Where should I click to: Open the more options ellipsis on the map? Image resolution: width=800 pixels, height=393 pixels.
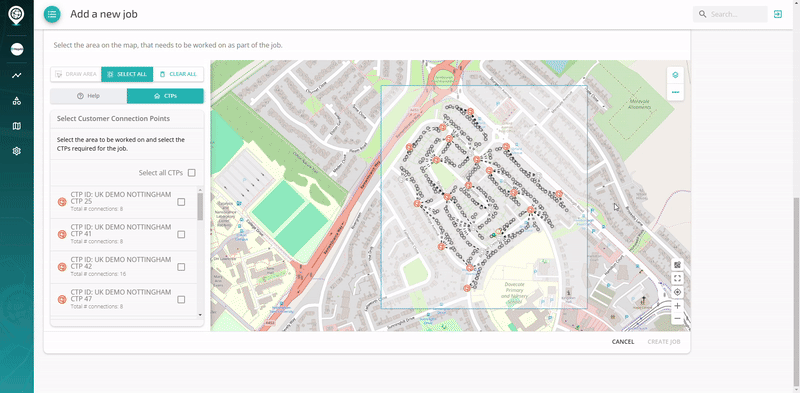[675, 92]
